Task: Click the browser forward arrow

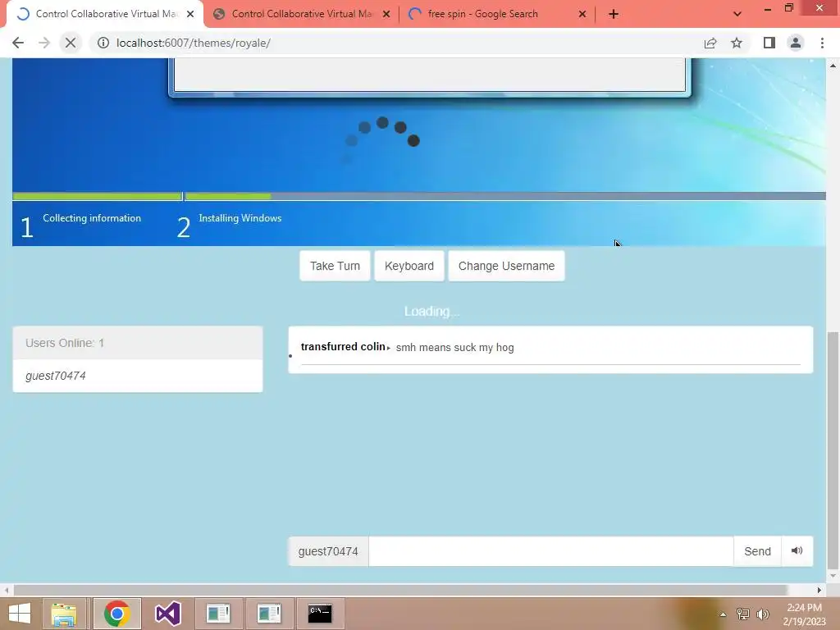Action: pyautogui.click(x=44, y=43)
